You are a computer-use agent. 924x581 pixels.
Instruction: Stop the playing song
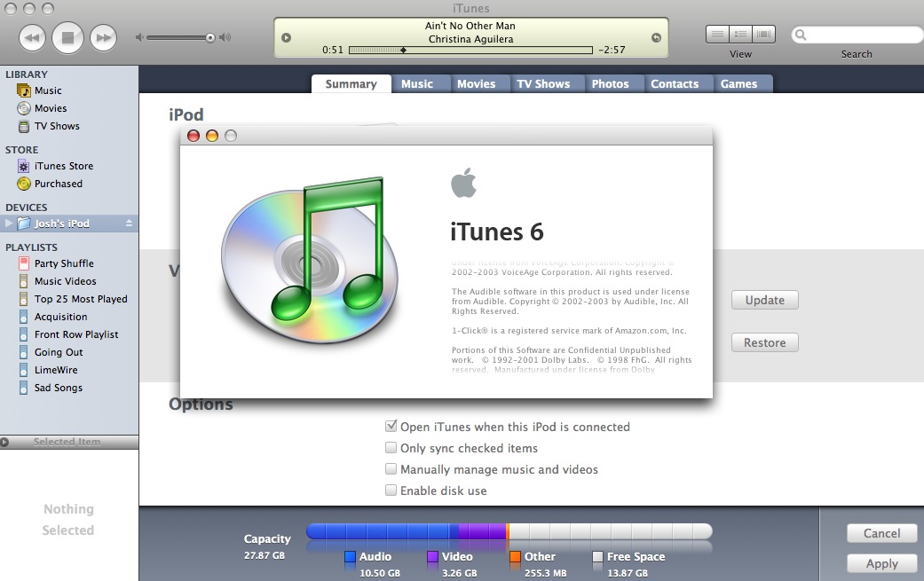[67, 38]
